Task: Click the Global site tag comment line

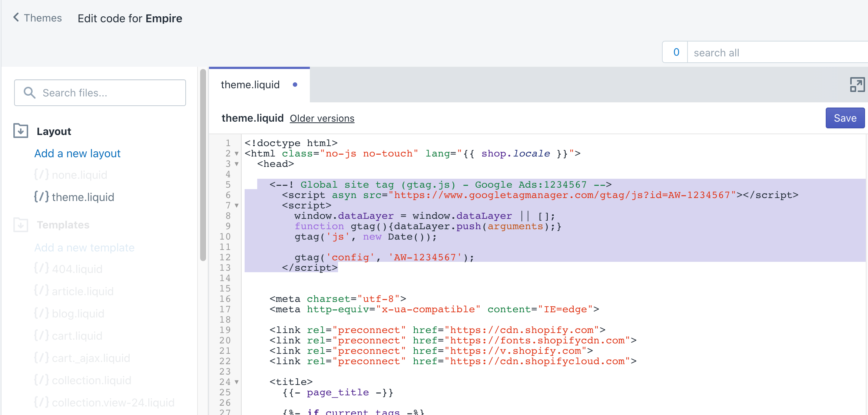Action: click(x=441, y=185)
